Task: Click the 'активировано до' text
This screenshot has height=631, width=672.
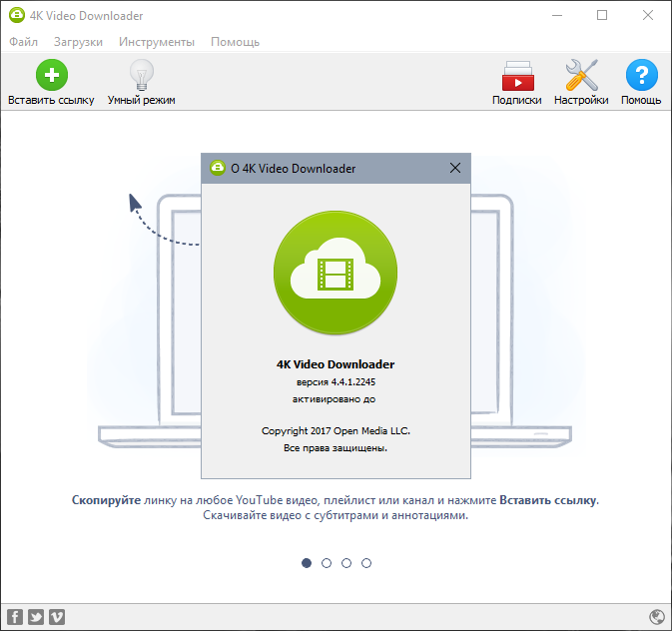Action: (334, 399)
